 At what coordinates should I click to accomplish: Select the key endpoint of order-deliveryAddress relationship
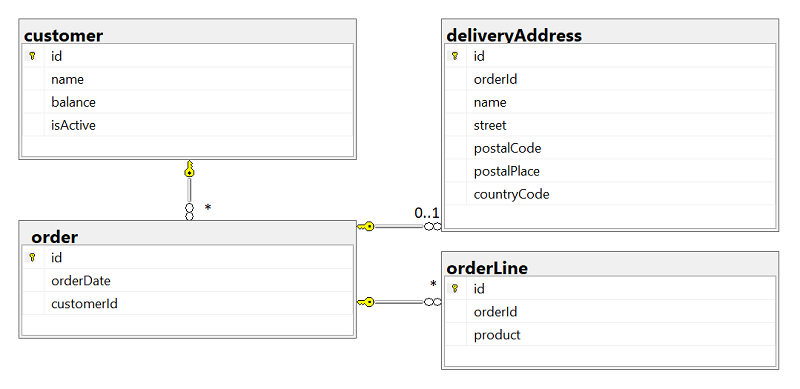tap(366, 226)
